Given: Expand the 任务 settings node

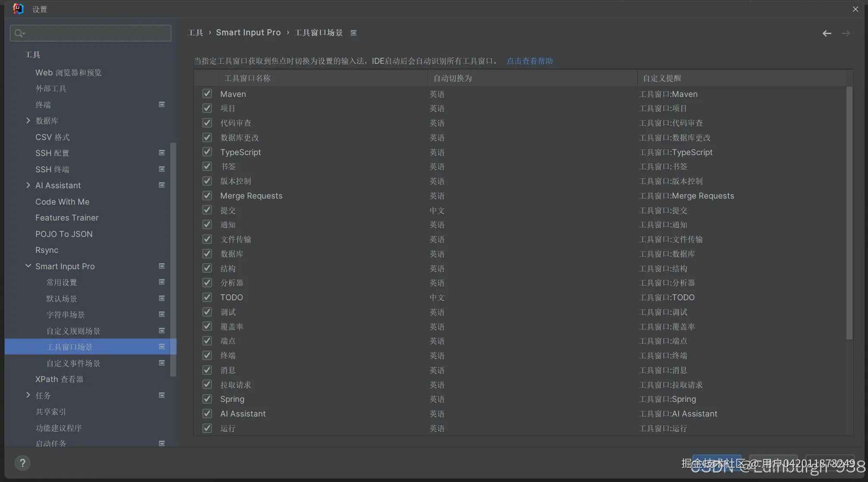Looking at the screenshot, I should click(x=28, y=395).
